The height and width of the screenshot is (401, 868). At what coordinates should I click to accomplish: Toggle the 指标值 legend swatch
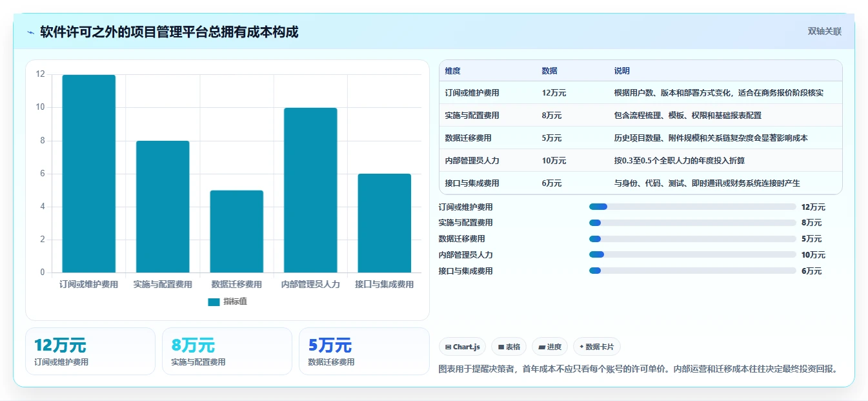[x=214, y=302]
